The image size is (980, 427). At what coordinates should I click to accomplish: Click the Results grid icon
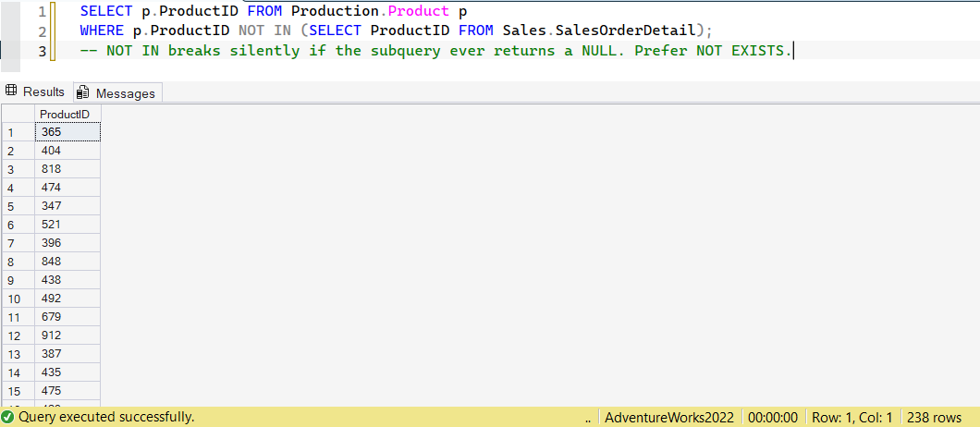tap(10, 91)
